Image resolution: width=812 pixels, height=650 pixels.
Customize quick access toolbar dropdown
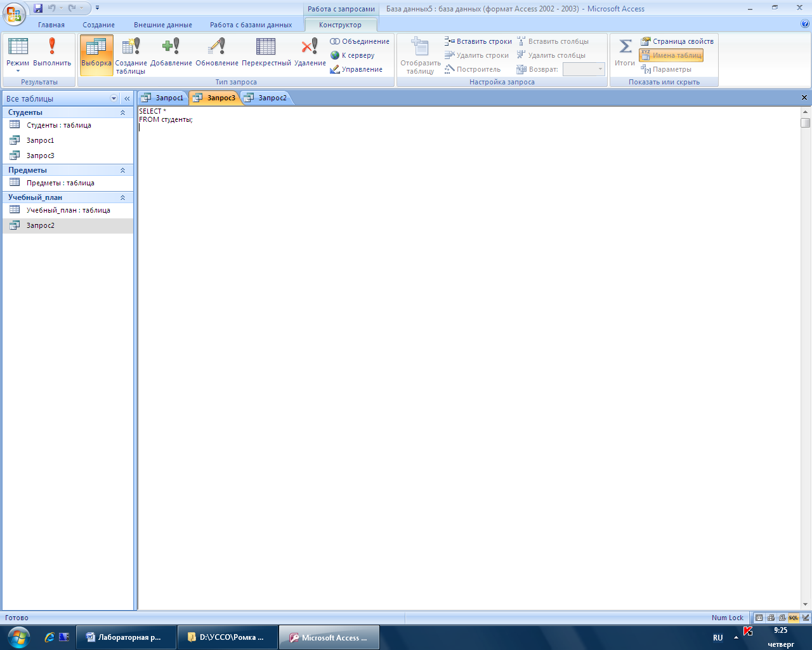97,8
